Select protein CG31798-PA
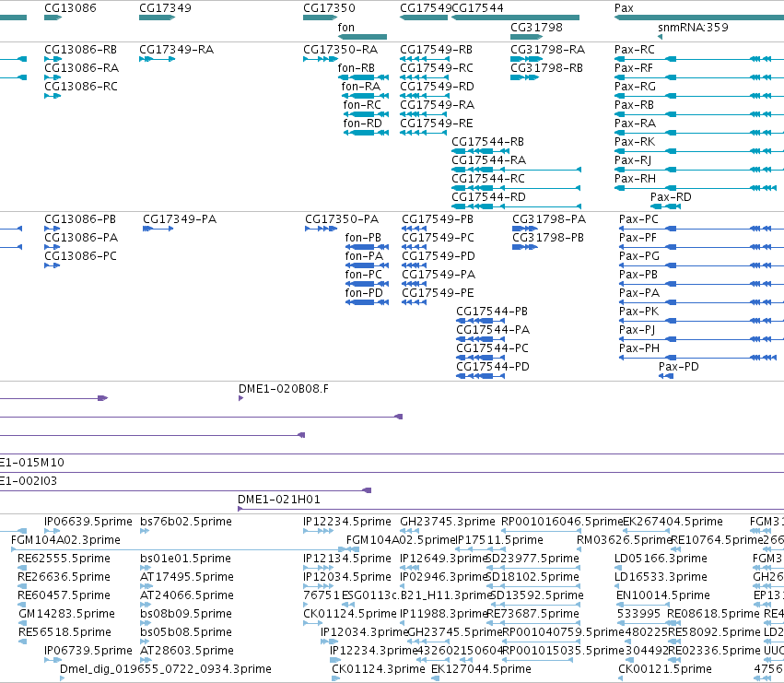Image resolution: width=784 pixels, height=683 pixels. click(549, 219)
